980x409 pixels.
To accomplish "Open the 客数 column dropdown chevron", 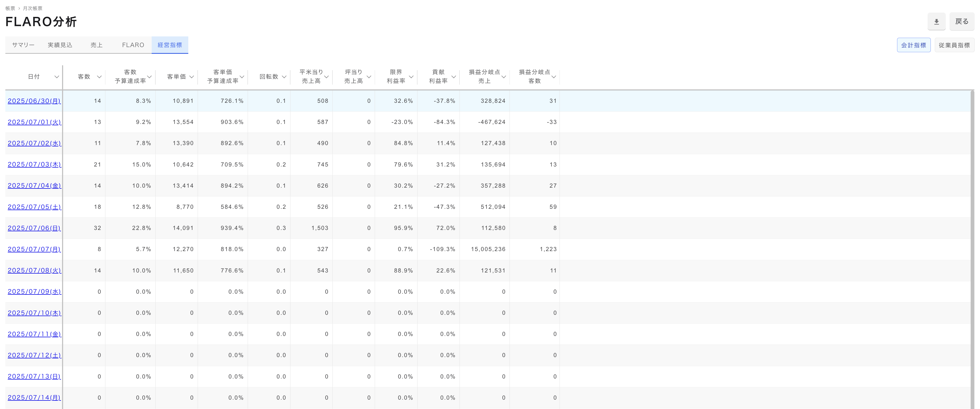I will click(99, 77).
